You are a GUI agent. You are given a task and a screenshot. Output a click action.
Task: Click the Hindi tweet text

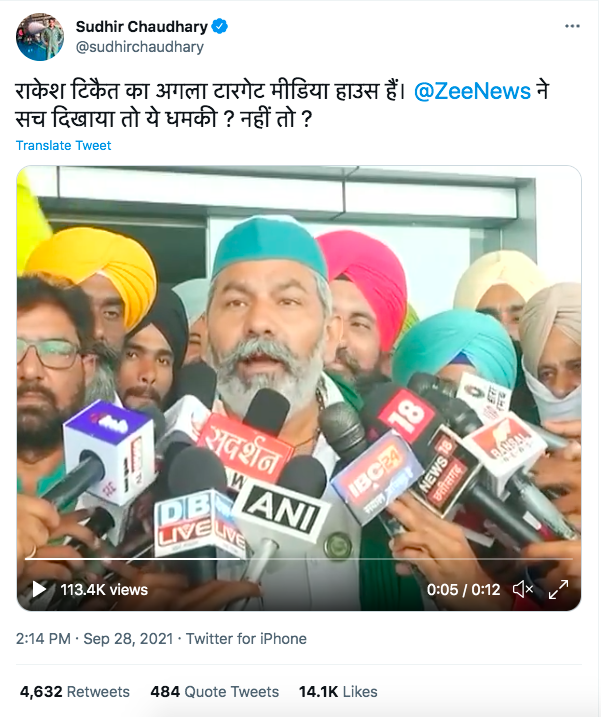tap(282, 105)
